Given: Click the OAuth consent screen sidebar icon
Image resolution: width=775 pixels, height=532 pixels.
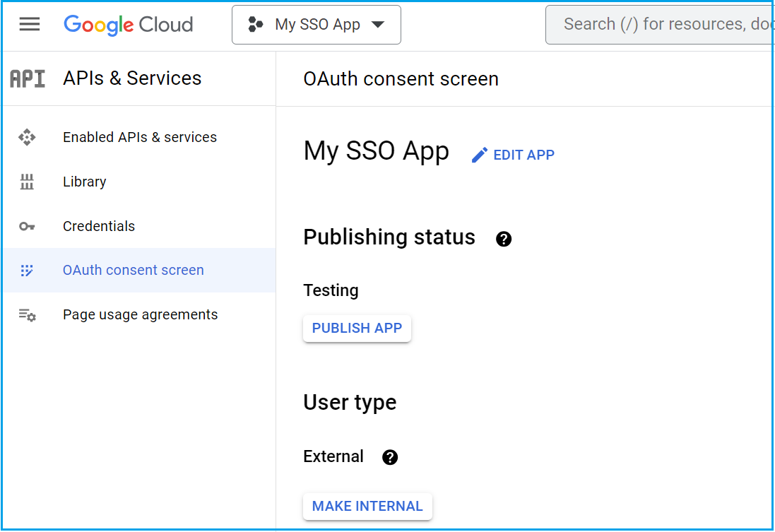Looking at the screenshot, I should (x=27, y=271).
